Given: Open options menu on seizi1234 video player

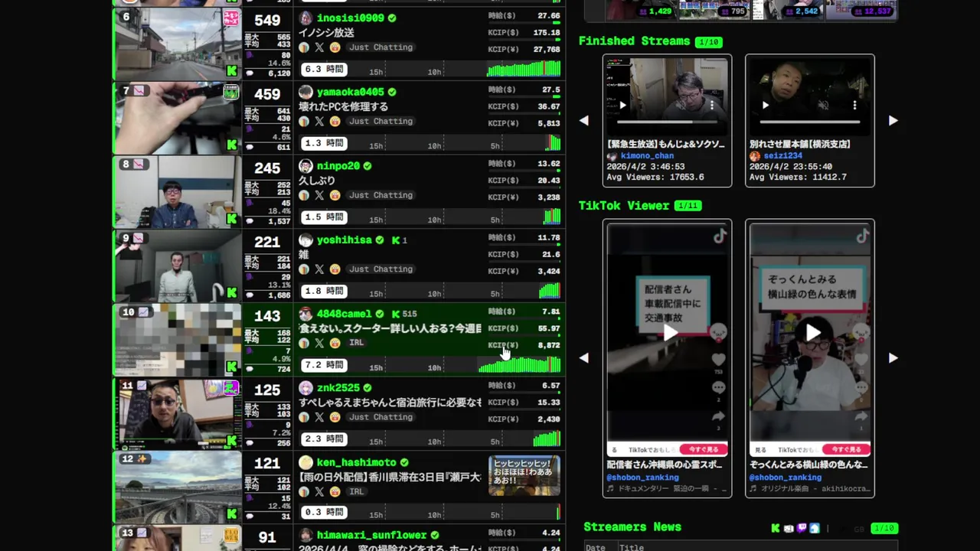Looking at the screenshot, I should point(854,106).
